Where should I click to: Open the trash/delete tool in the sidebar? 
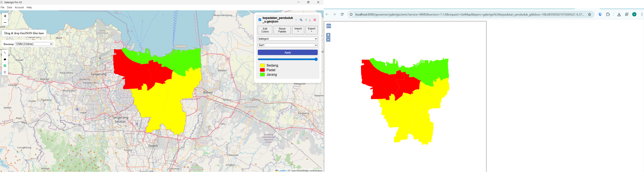pyautogui.click(x=5, y=72)
